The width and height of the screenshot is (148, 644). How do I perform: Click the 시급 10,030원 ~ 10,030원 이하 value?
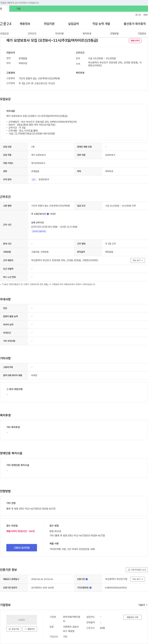click(x=120, y=206)
